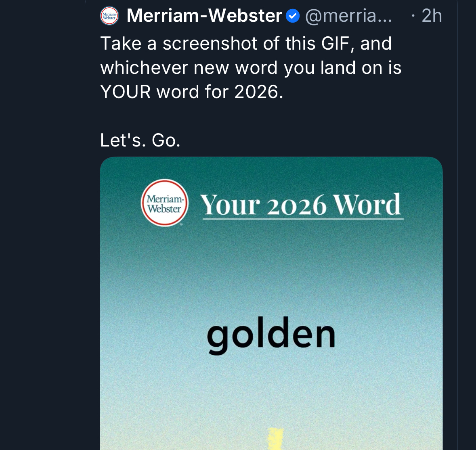Open the Merriam-Webster display name link
Viewport: 476px width, 450px height.
pyautogui.click(x=204, y=16)
